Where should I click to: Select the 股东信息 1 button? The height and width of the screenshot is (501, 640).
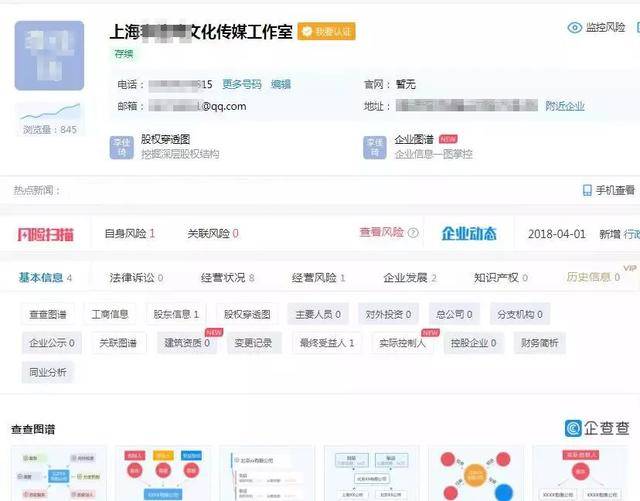point(176,314)
